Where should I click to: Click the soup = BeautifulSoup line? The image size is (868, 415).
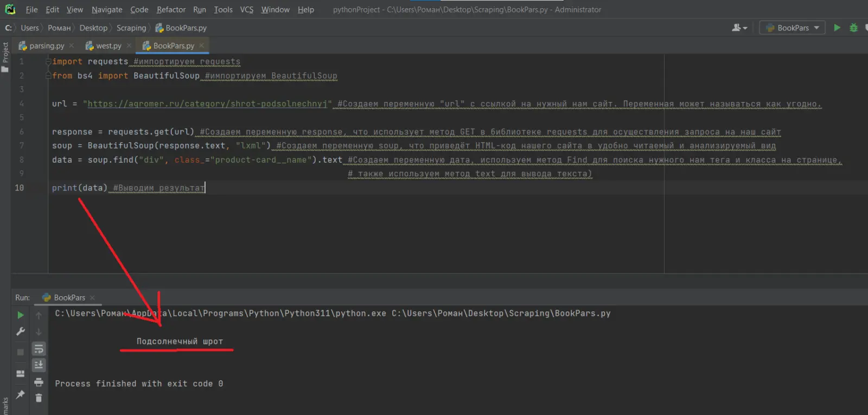point(161,146)
